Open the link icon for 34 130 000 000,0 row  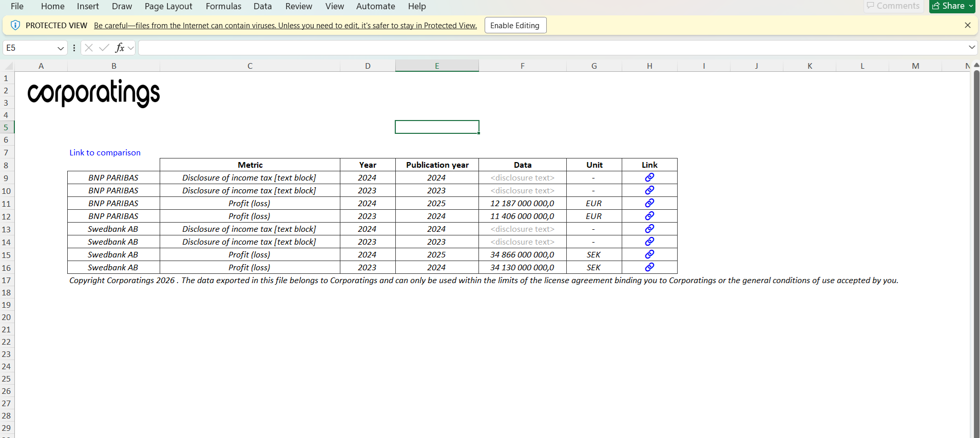tap(649, 267)
